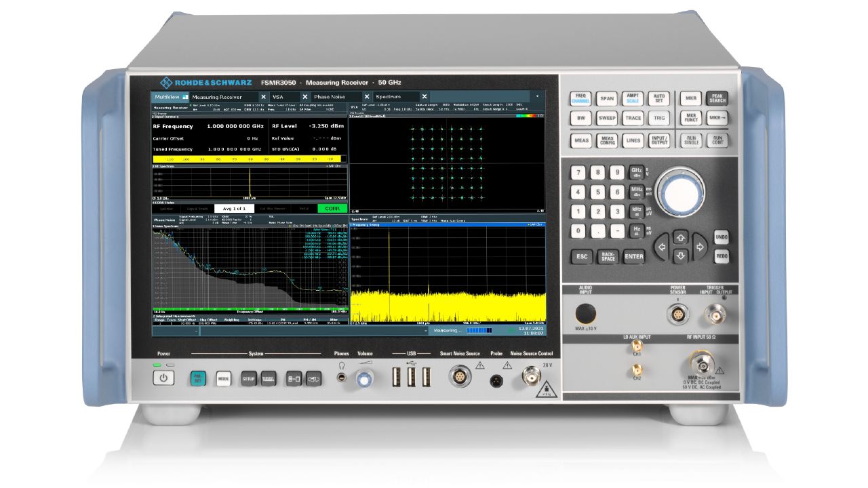The width and height of the screenshot is (868, 488).
Task: Toggle the green CORR status button
Action: [x=332, y=209]
